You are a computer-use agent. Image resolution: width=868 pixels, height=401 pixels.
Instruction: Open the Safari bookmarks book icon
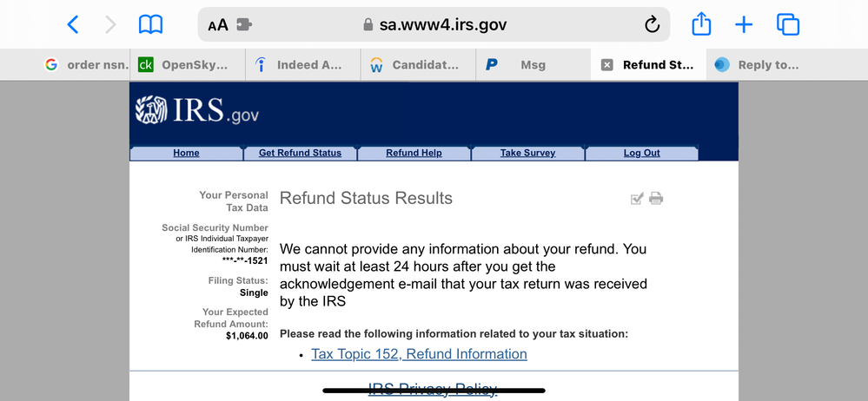click(151, 25)
